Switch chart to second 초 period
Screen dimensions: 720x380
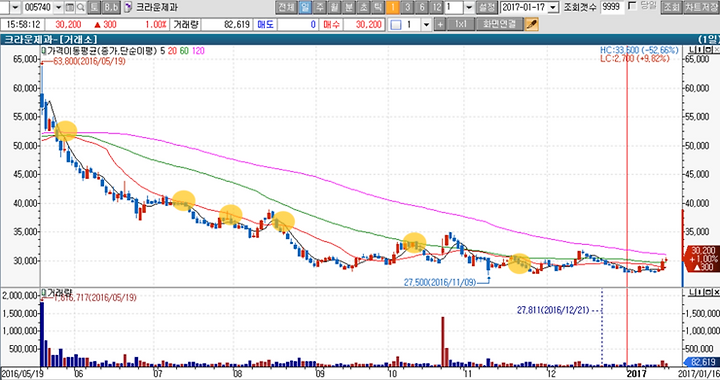pos(363,7)
